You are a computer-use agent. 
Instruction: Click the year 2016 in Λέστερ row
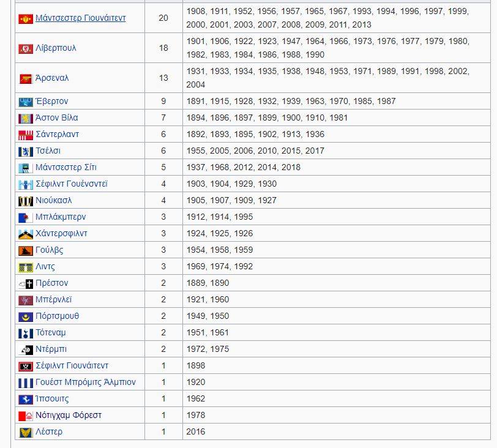pyautogui.click(x=196, y=431)
